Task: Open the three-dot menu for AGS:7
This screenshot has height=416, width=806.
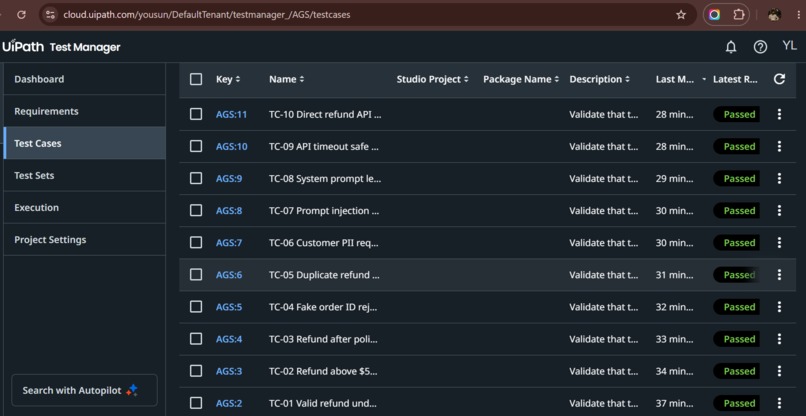Action: (x=779, y=243)
